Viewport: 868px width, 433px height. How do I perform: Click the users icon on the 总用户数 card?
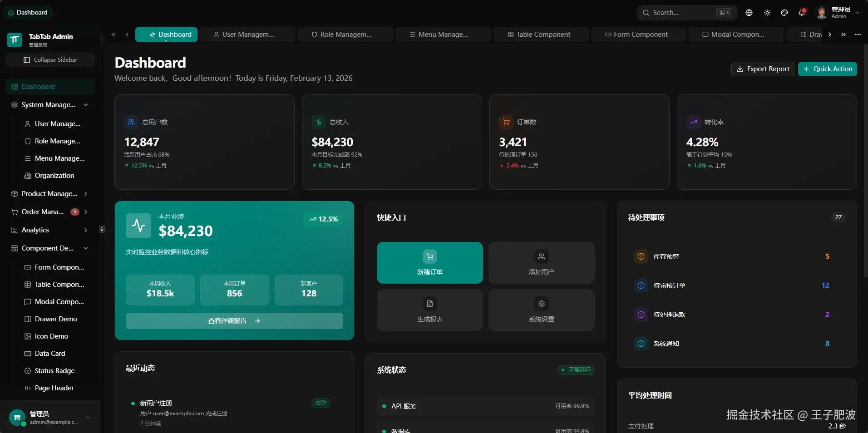pos(131,122)
